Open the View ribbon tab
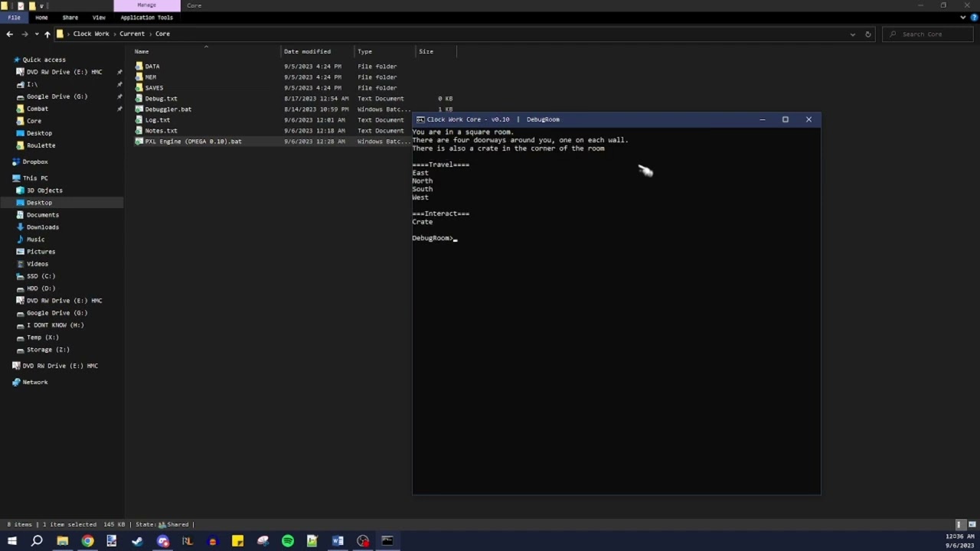This screenshot has width=980, height=551. [x=99, y=18]
